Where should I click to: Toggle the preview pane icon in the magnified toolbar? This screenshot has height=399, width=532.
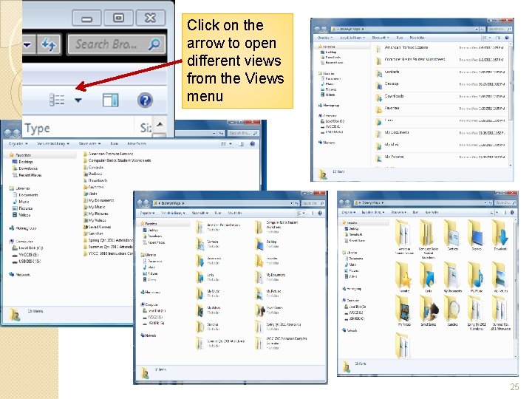[111, 100]
